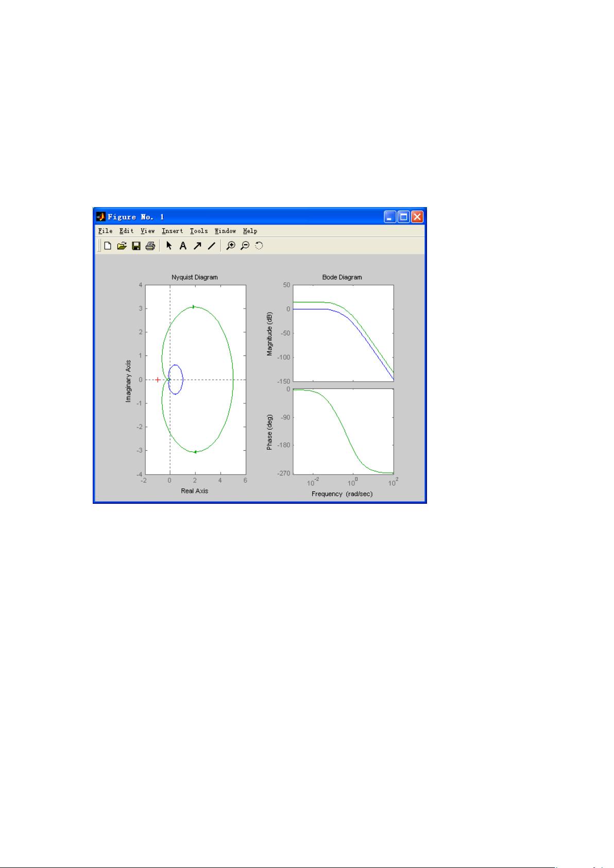Viewport: 614px width, 868px height.
Task: Open the View menu
Action: pos(147,231)
